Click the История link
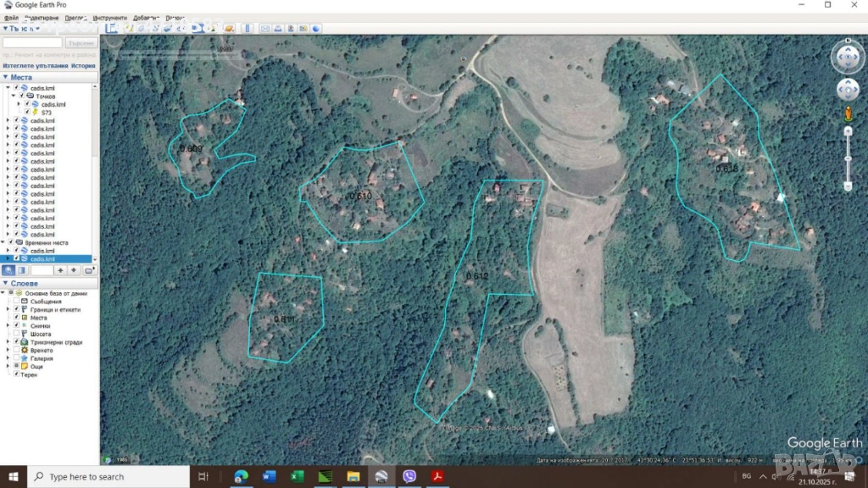The image size is (868, 488). [83, 65]
